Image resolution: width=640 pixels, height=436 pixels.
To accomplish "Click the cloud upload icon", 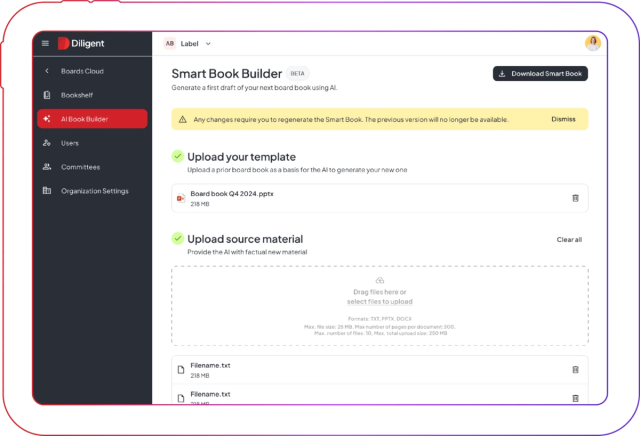I will [380, 280].
